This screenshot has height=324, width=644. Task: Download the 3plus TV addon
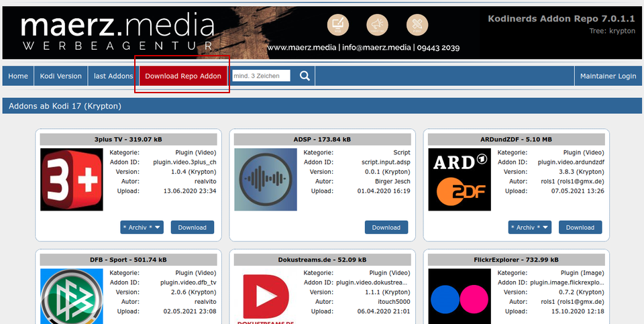click(x=193, y=227)
